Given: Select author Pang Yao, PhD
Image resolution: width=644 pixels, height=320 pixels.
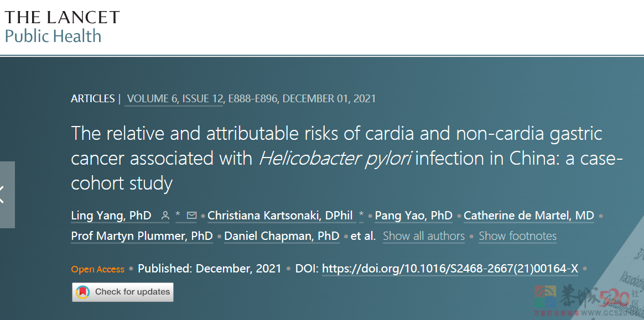Looking at the screenshot, I should (414, 216).
